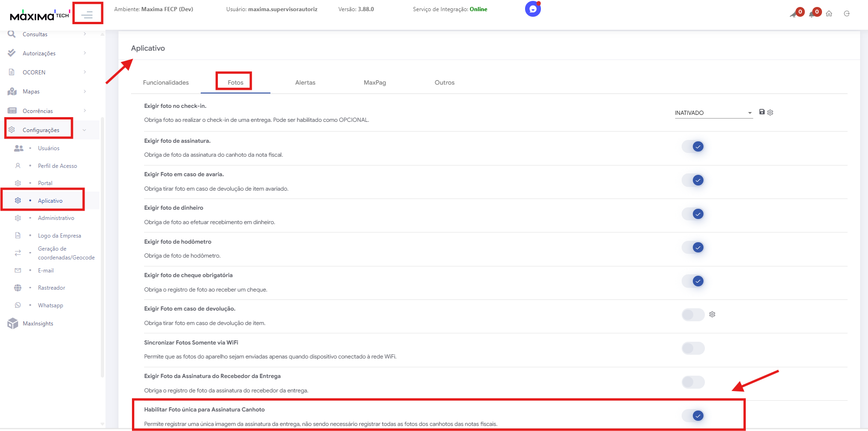Image resolution: width=868 pixels, height=431 pixels.
Task: Click the "Aplicativo" page heading
Action: click(148, 48)
